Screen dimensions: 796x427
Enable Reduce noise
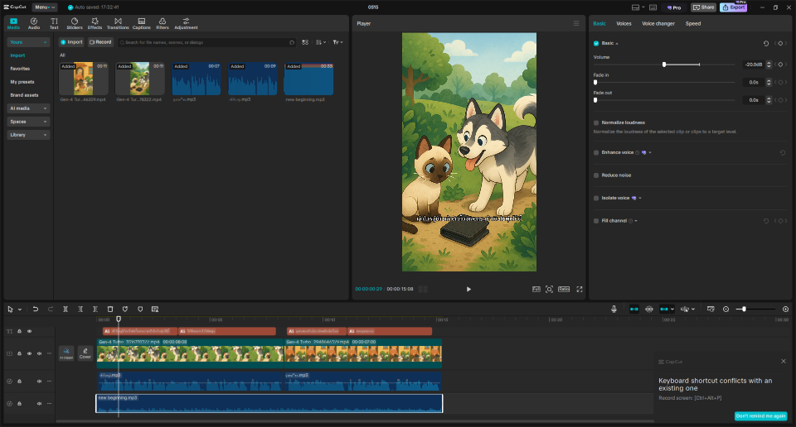(x=596, y=175)
